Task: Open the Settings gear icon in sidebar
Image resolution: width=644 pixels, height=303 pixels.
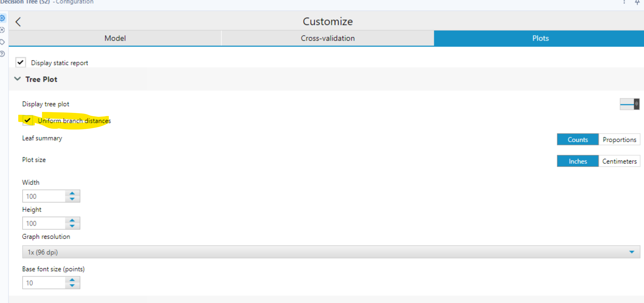Action: [3, 18]
